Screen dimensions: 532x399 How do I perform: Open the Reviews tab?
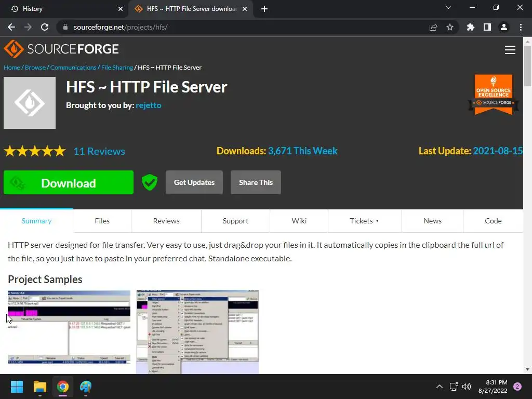coord(166,221)
